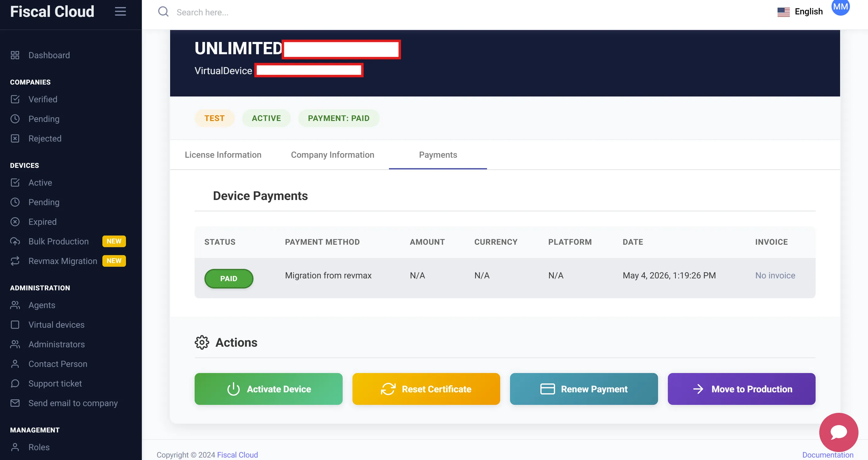Open the MM user avatar

point(840,7)
